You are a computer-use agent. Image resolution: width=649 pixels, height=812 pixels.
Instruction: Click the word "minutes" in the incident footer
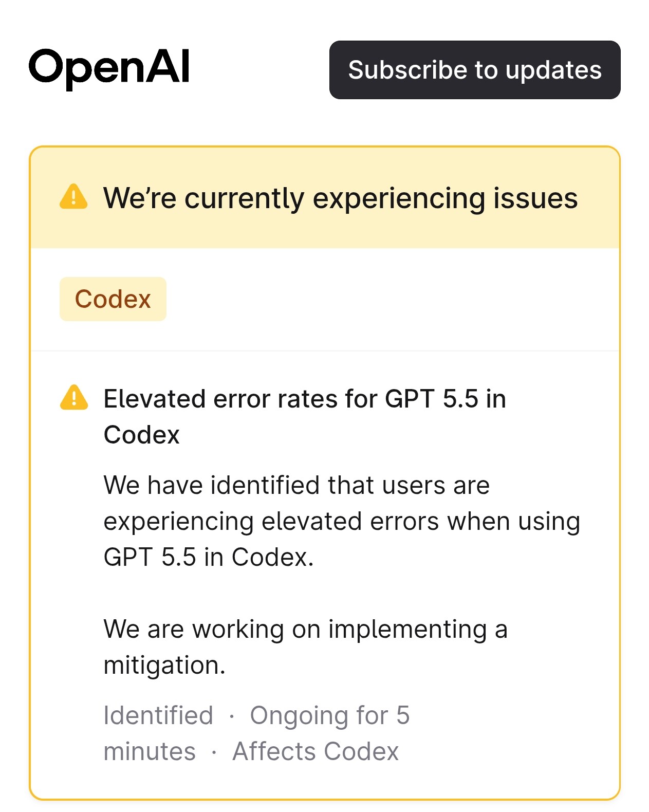point(150,751)
